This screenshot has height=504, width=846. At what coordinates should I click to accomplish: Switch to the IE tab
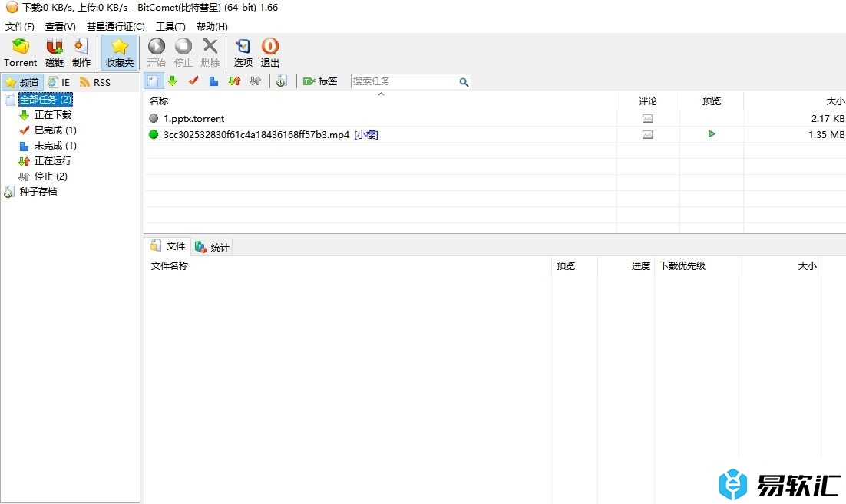[59, 82]
